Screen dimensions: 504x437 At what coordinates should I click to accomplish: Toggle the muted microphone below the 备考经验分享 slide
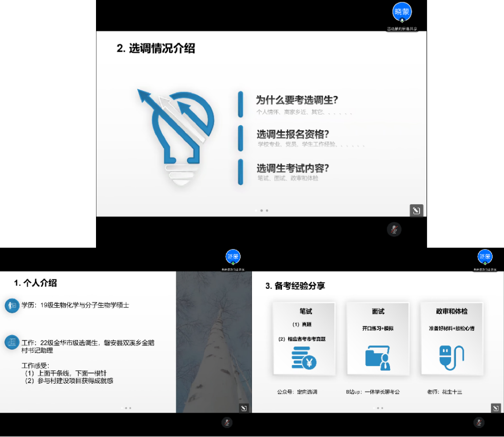coord(478,422)
